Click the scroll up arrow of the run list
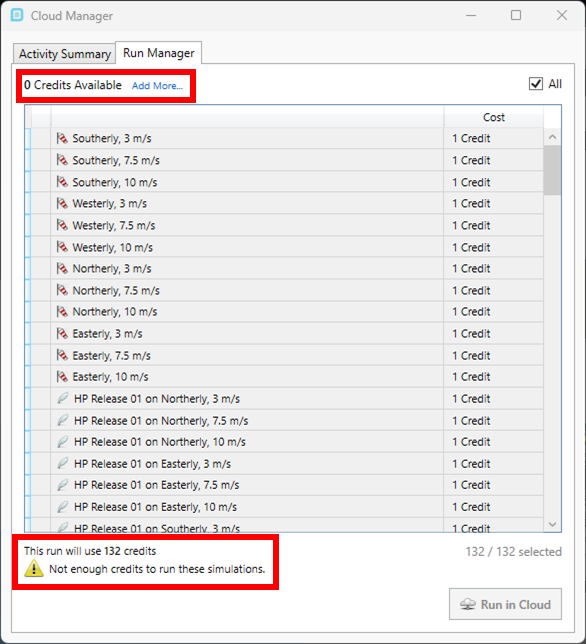 (552, 137)
